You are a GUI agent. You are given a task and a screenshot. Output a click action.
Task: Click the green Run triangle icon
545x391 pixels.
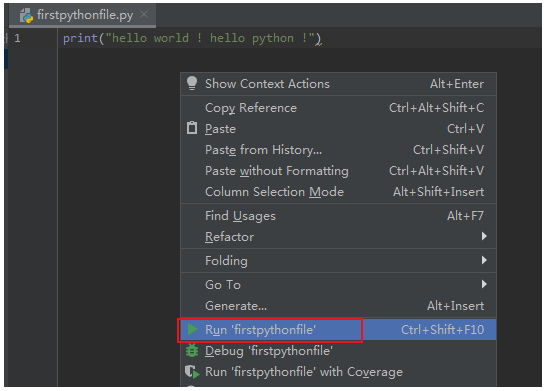[x=192, y=329]
